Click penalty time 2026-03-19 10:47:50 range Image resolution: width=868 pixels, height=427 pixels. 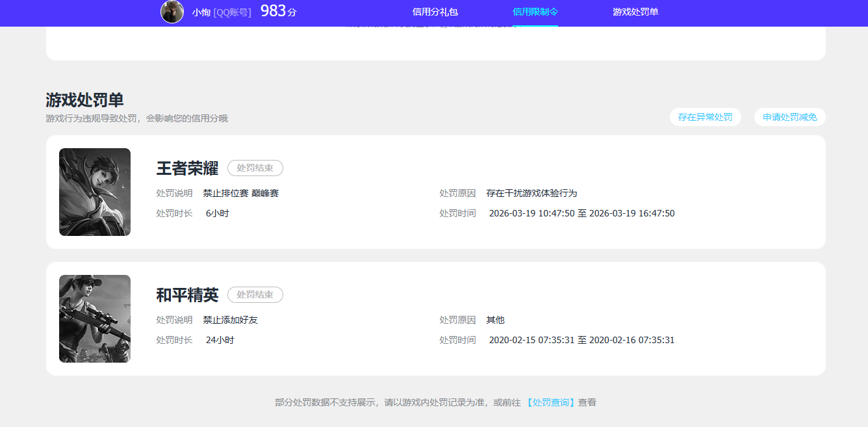581,213
